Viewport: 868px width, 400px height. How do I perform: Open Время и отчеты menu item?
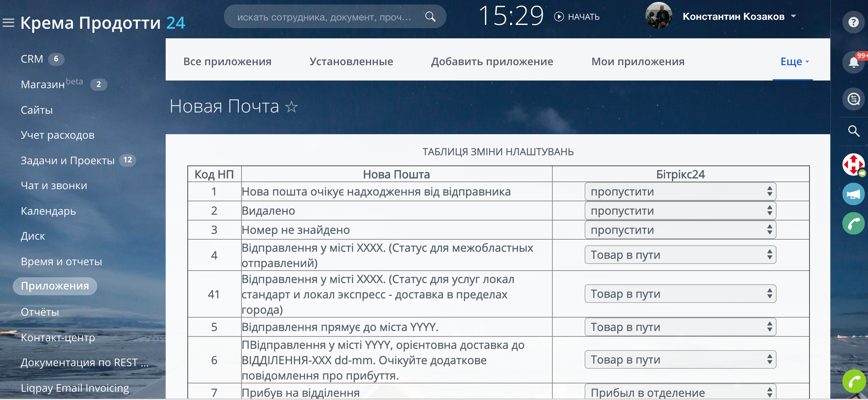tap(61, 262)
